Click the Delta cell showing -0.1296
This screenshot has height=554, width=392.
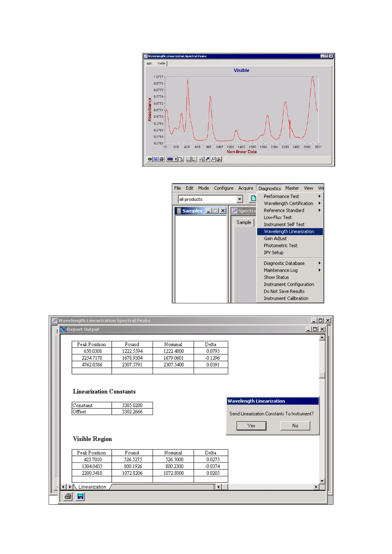211,358
